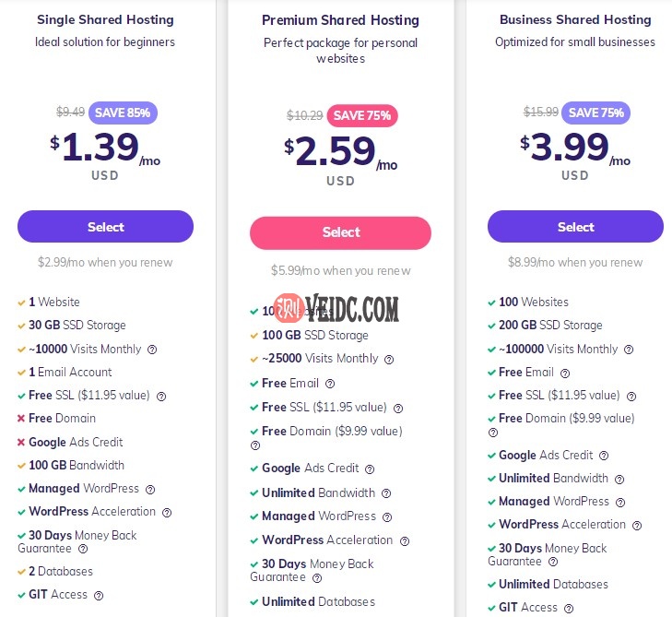Click info icon next to Single plan's Free SSL
The image size is (672, 617).
[161, 397]
